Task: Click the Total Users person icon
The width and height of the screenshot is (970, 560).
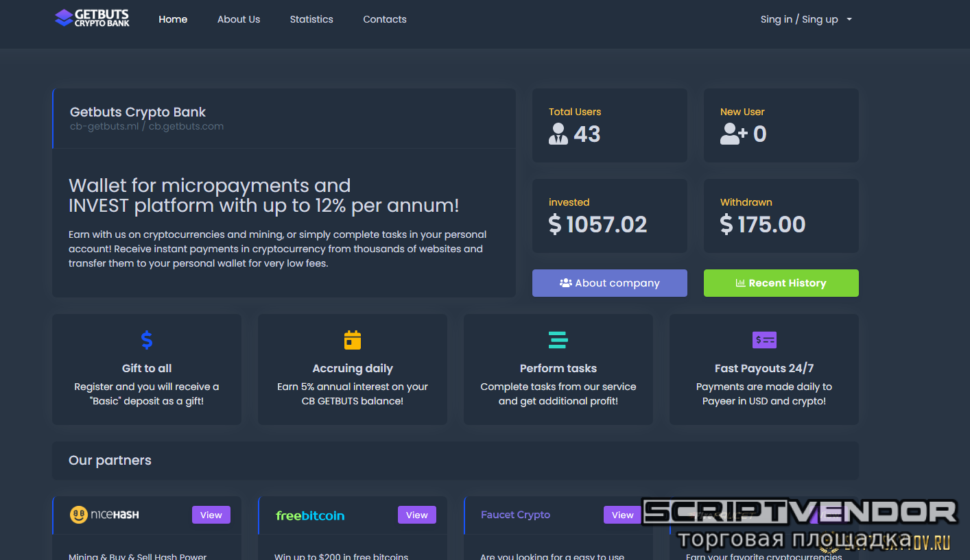Action: 558,134
